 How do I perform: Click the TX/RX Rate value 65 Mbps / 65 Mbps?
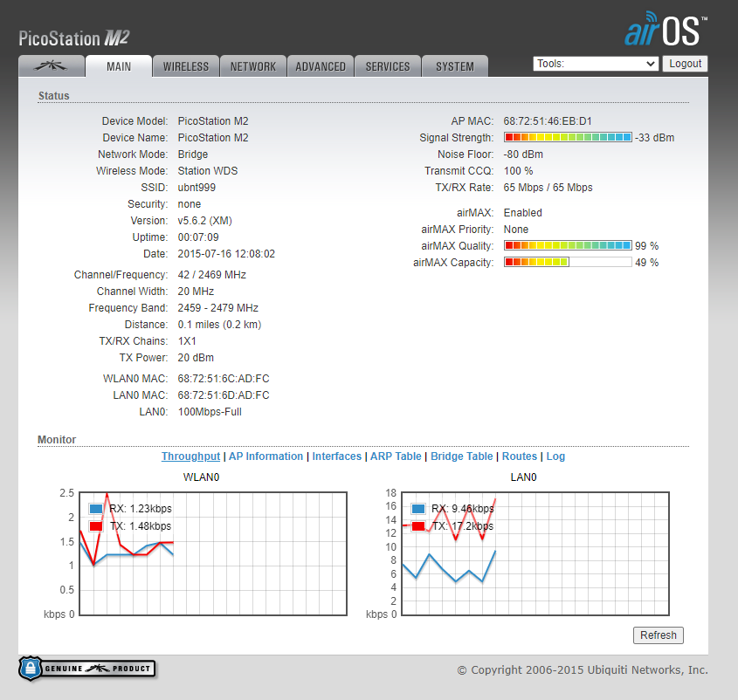(x=548, y=188)
